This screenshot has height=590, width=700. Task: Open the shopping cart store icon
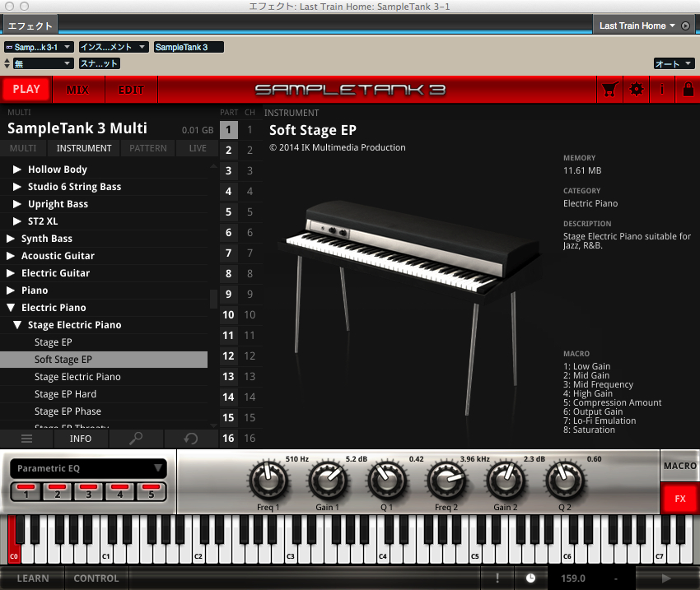click(x=609, y=90)
